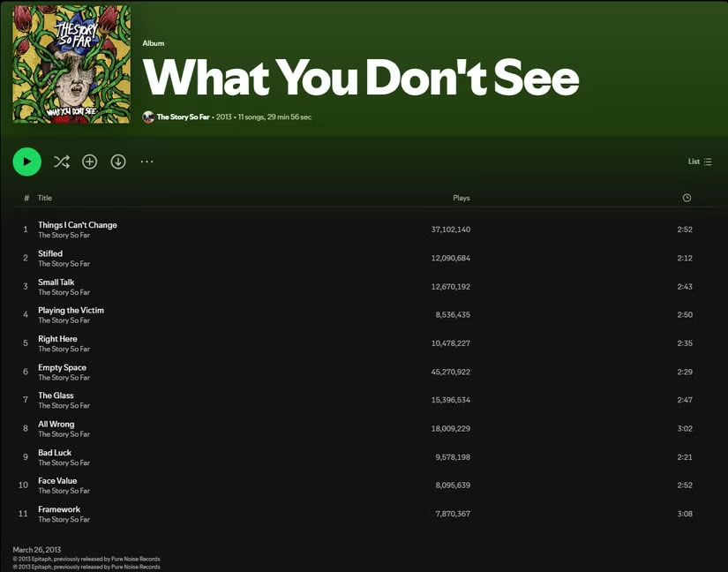The width and height of the screenshot is (728, 572).
Task: Open the ellipsis menu below the album title
Action: (x=146, y=162)
